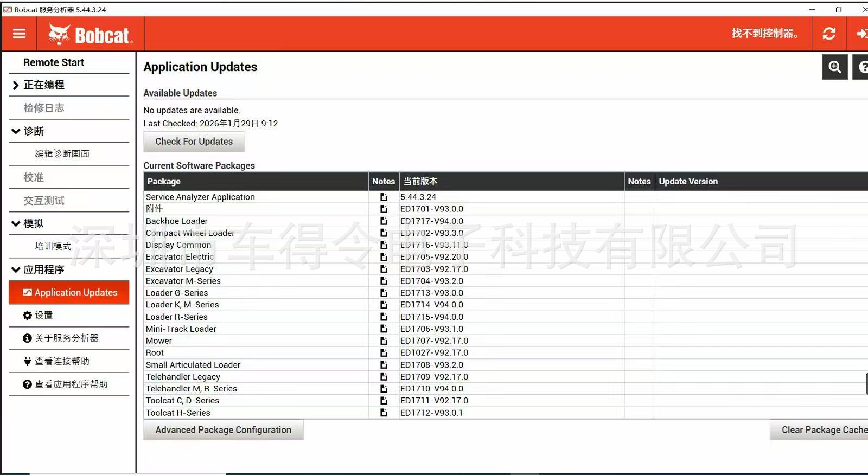Click version cell ED1717-V94.0.0
This screenshot has width=868, height=475.
tap(432, 221)
